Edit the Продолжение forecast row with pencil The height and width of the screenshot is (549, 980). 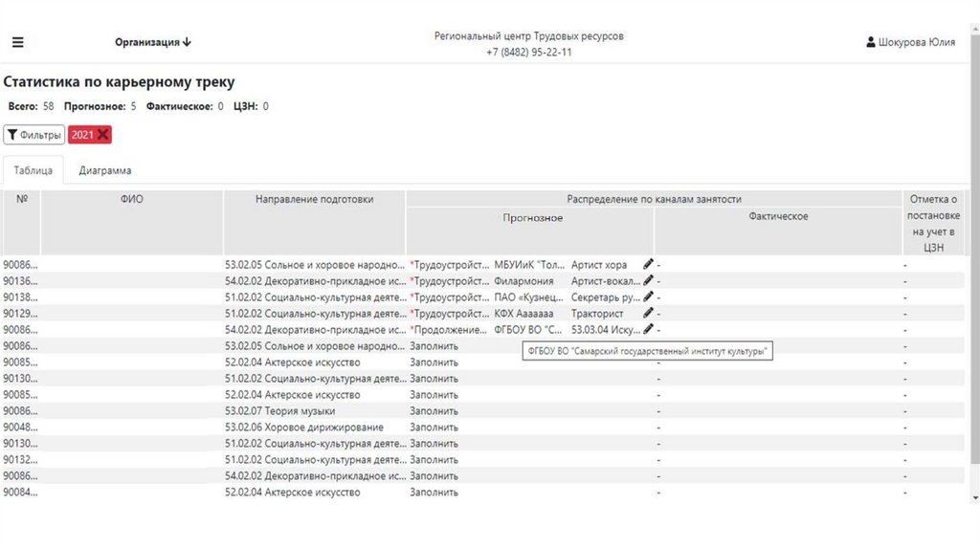648,329
